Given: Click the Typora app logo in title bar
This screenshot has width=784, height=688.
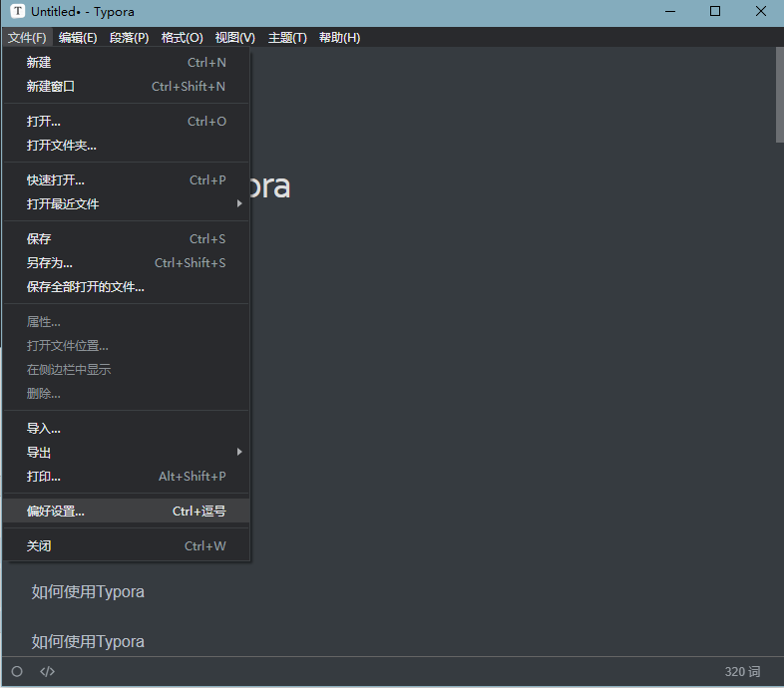Looking at the screenshot, I should click(x=18, y=11).
